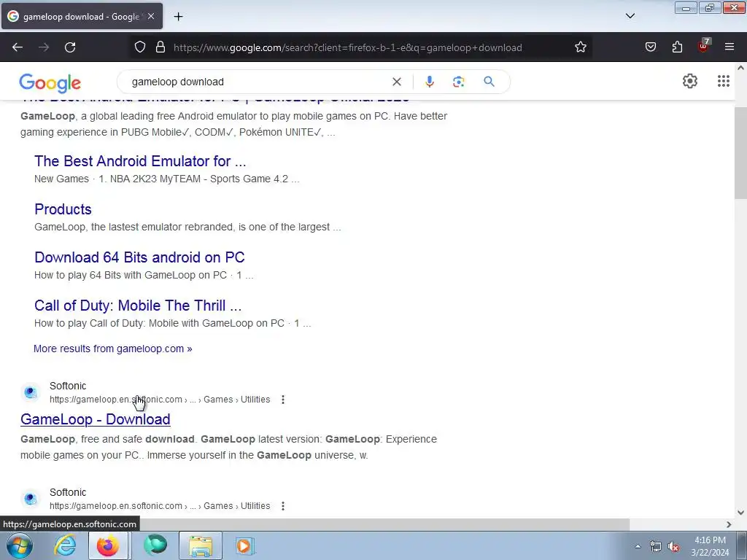The width and height of the screenshot is (747, 560).
Task: Open options for first Softonic result
Action: tap(283, 400)
